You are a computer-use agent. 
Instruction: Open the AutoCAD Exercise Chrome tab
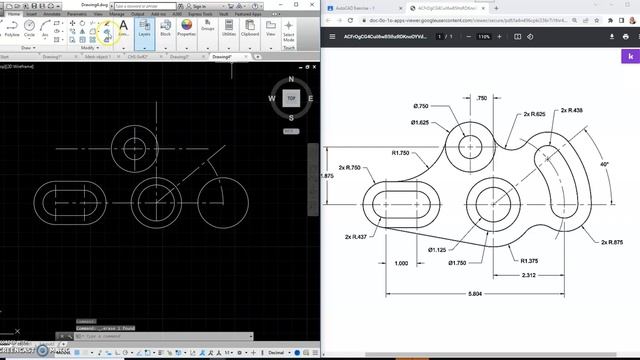coord(364,8)
